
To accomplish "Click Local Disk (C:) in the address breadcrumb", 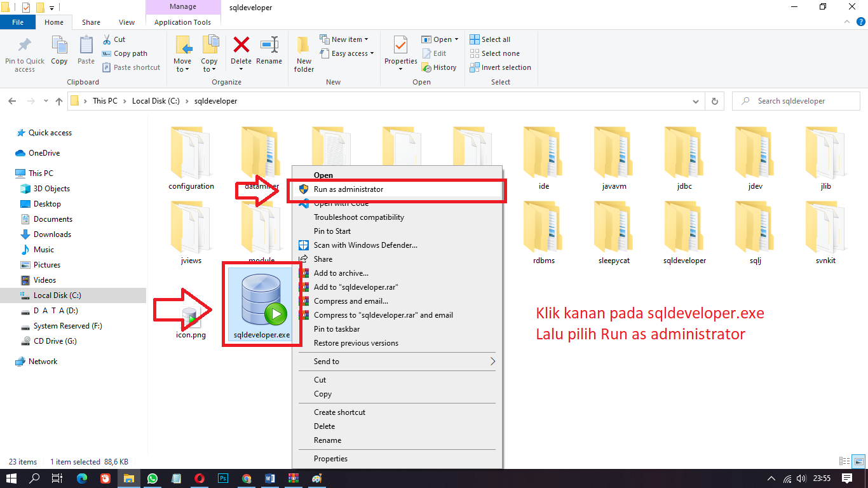I will (156, 101).
